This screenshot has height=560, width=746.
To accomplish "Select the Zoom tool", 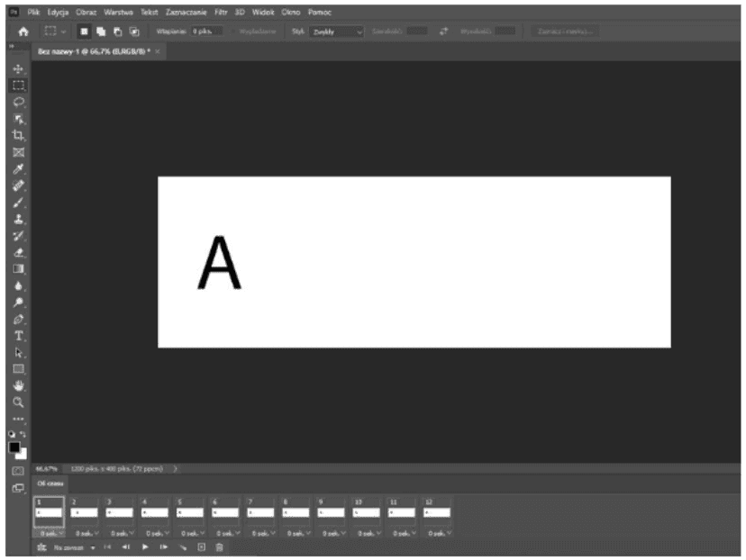I will pos(18,402).
